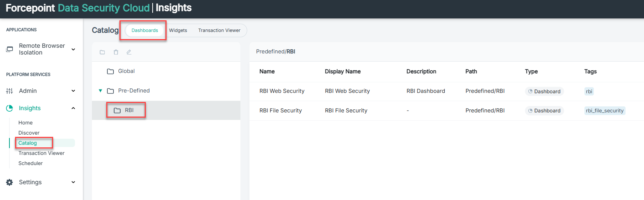Click the Insights pie chart icon
This screenshot has height=200, width=644.
coord(9,108)
